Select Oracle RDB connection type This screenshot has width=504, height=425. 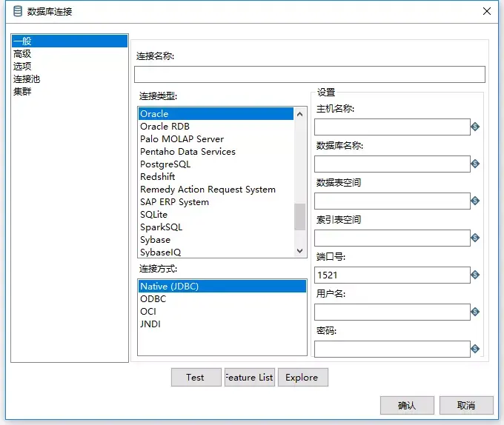[x=216, y=126]
